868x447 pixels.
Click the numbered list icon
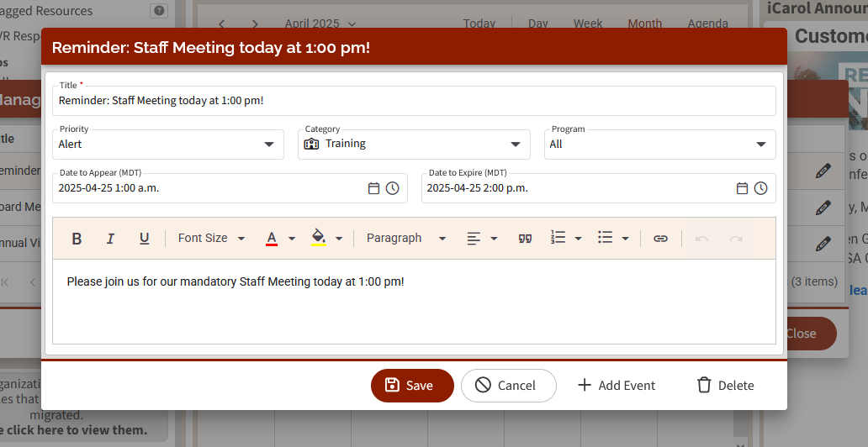point(558,239)
